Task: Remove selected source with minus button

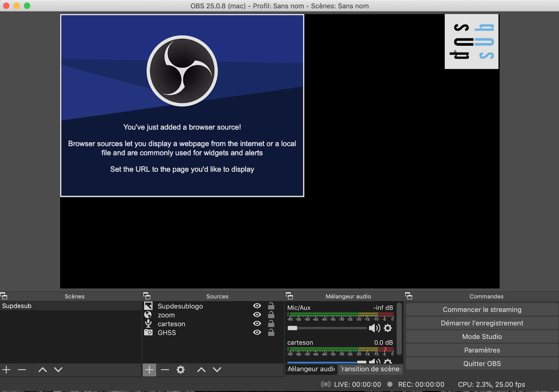Action: 165,370
